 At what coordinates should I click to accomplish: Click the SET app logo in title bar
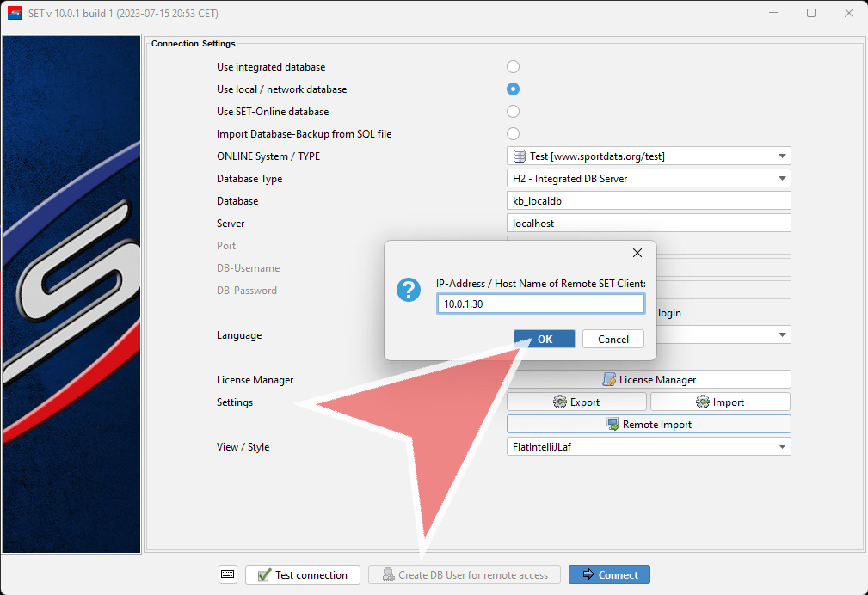coord(14,14)
